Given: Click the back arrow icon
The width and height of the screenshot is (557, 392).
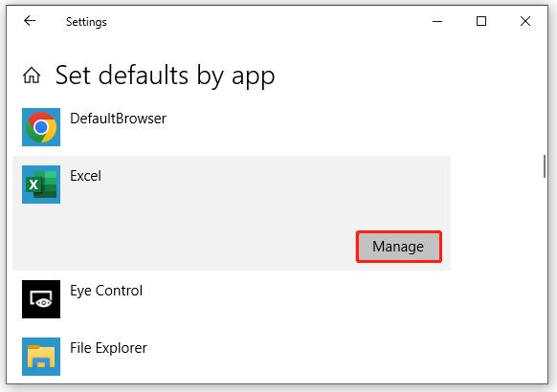Looking at the screenshot, I should click(x=30, y=21).
